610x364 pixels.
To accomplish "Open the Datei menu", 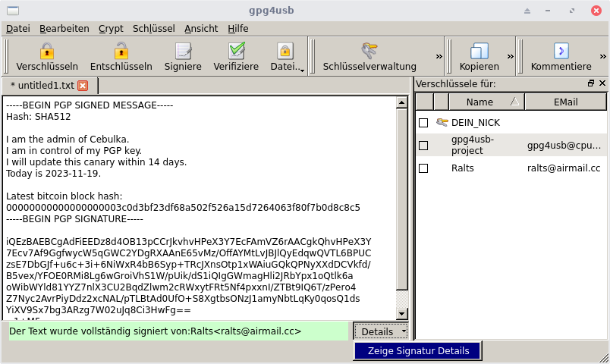I will click(x=18, y=29).
